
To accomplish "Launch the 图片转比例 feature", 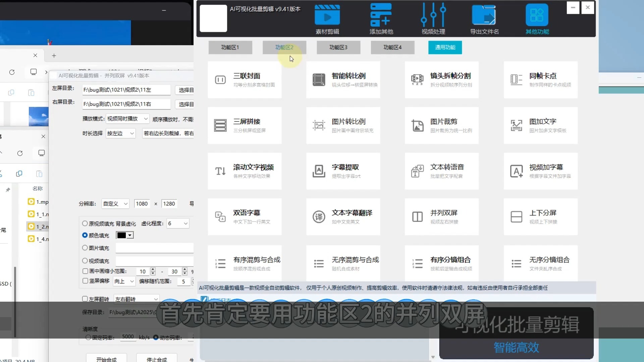I will coord(343,125).
